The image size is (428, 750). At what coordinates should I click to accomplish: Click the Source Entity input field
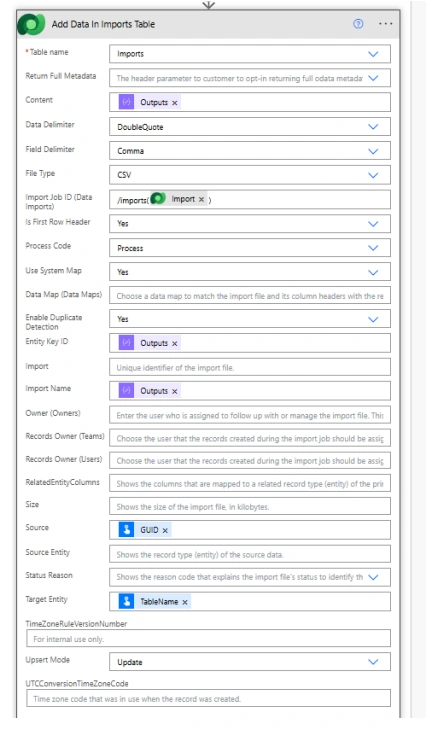[x=250, y=554]
